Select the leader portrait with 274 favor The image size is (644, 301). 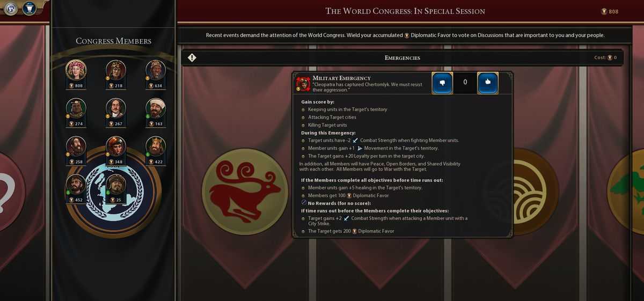[76, 108]
